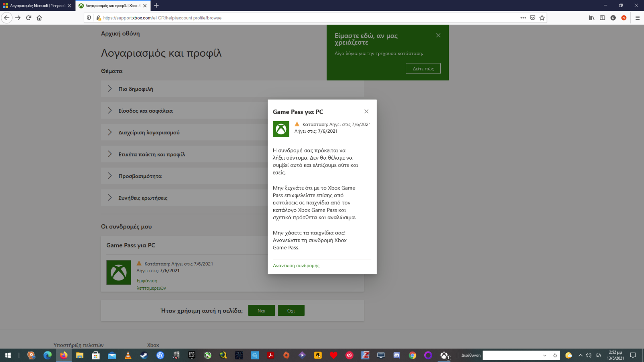Open the Mail app from taskbar
Screen dimensions: 644x362
pyautogui.click(x=112, y=355)
